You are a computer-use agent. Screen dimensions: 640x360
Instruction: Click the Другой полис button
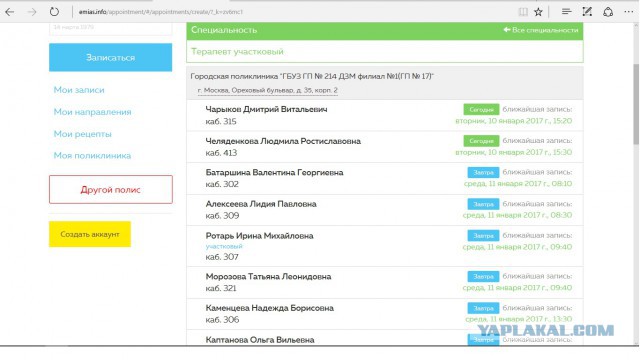111,189
